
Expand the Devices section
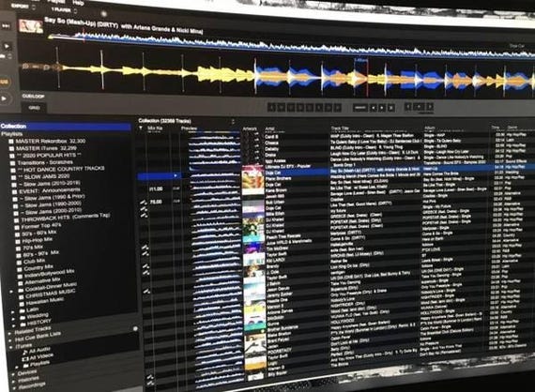coord(13,375)
